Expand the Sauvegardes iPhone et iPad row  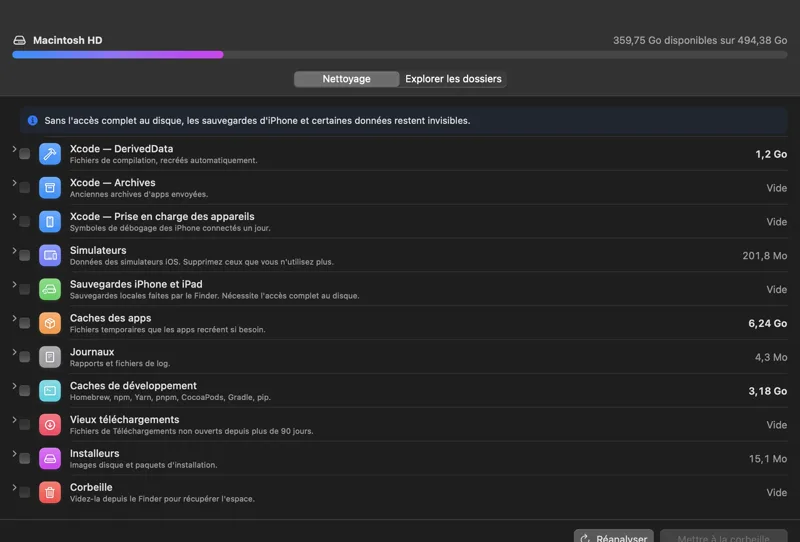pyautogui.click(x=14, y=284)
